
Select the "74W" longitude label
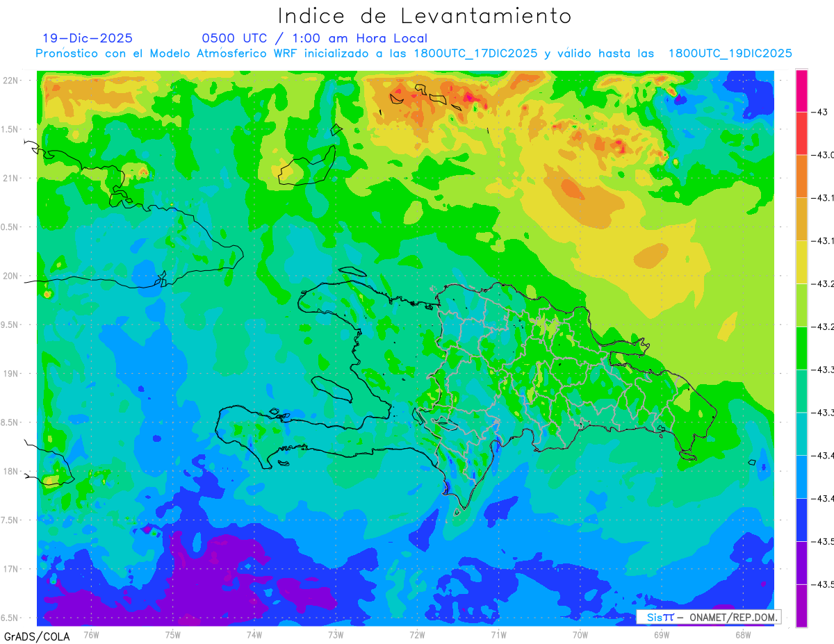point(254,634)
